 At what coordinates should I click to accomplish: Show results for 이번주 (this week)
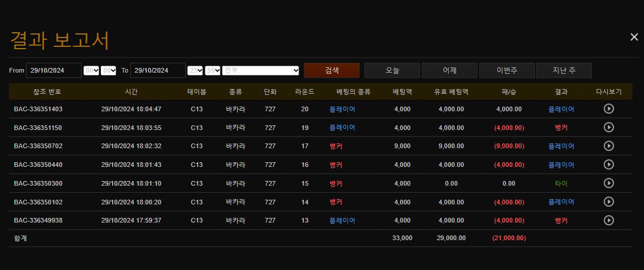[x=507, y=70]
